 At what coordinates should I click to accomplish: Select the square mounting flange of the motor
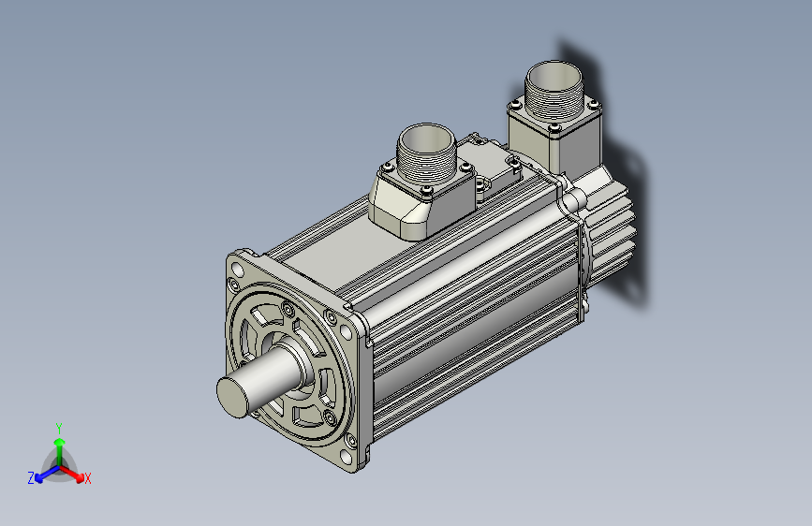299,361
